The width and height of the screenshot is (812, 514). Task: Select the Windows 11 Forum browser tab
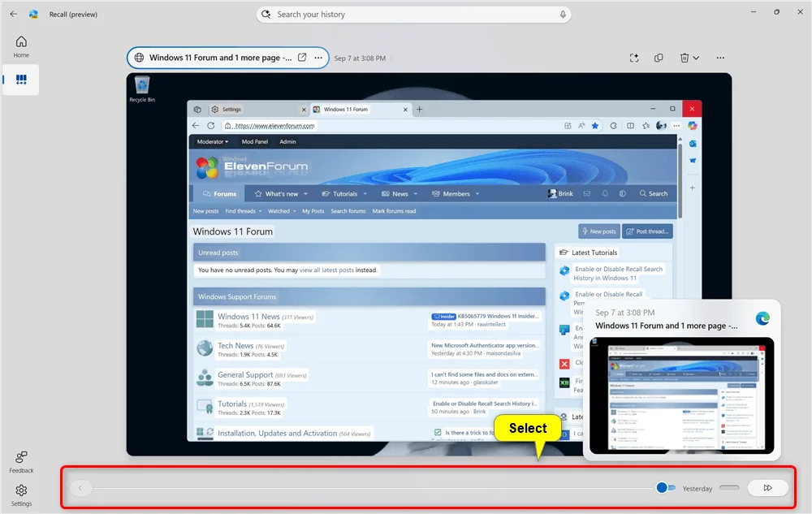(361, 110)
